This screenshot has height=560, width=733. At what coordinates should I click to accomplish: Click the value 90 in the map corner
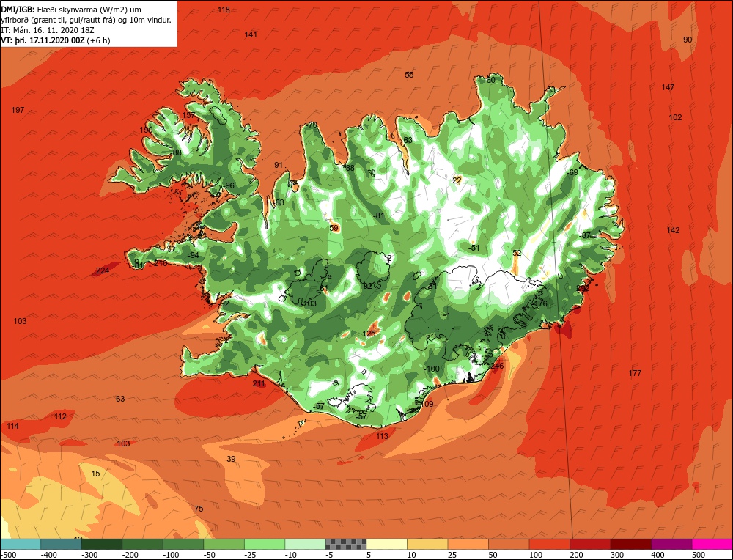tap(688, 40)
